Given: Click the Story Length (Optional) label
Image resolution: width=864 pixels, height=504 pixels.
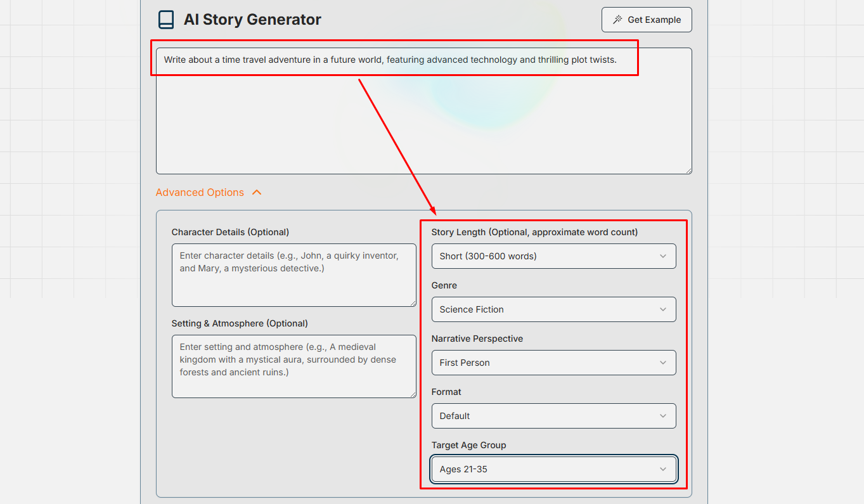Looking at the screenshot, I should coord(534,232).
